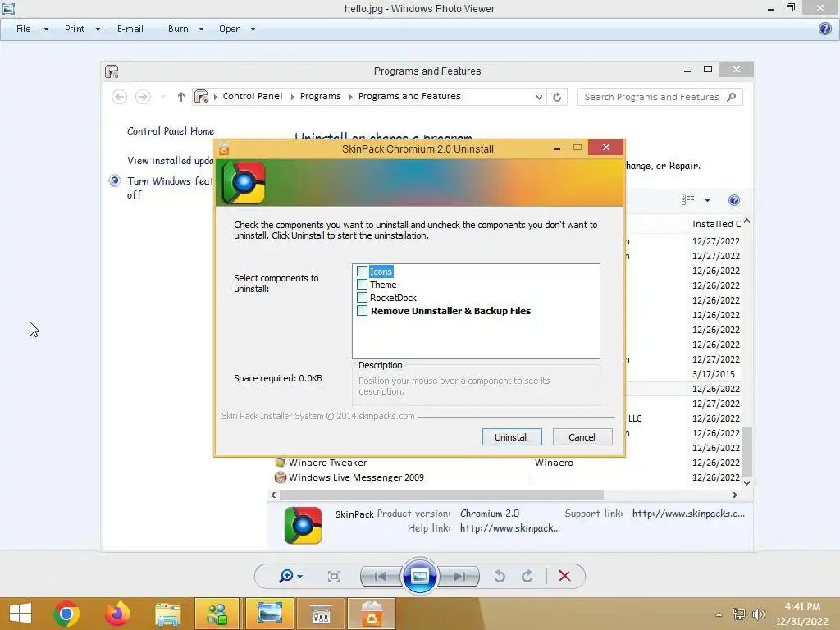
Task: Click the Installed On column header
Action: point(715,224)
